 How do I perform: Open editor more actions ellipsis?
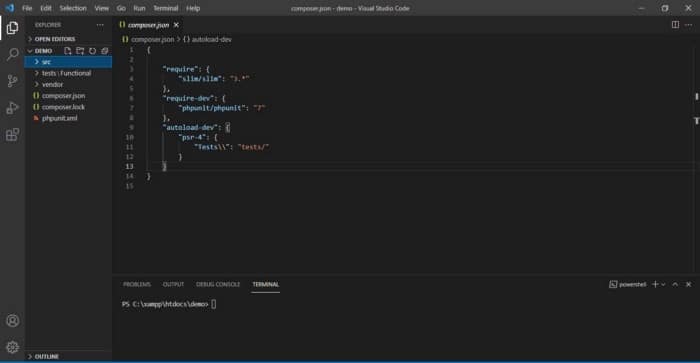click(688, 25)
